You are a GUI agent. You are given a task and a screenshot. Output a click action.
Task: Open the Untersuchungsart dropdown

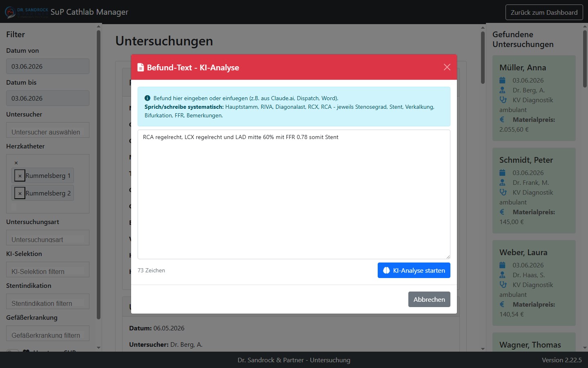tap(48, 238)
